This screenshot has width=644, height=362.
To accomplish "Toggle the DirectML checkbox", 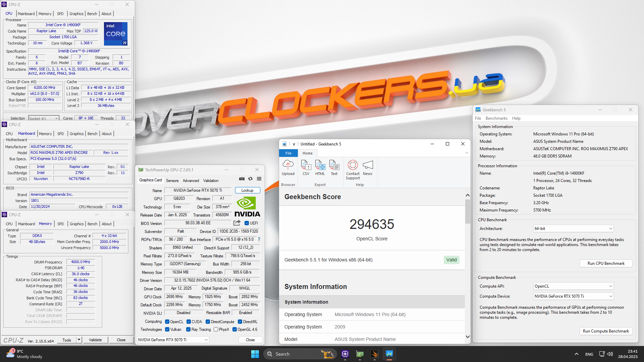I will (240, 322).
